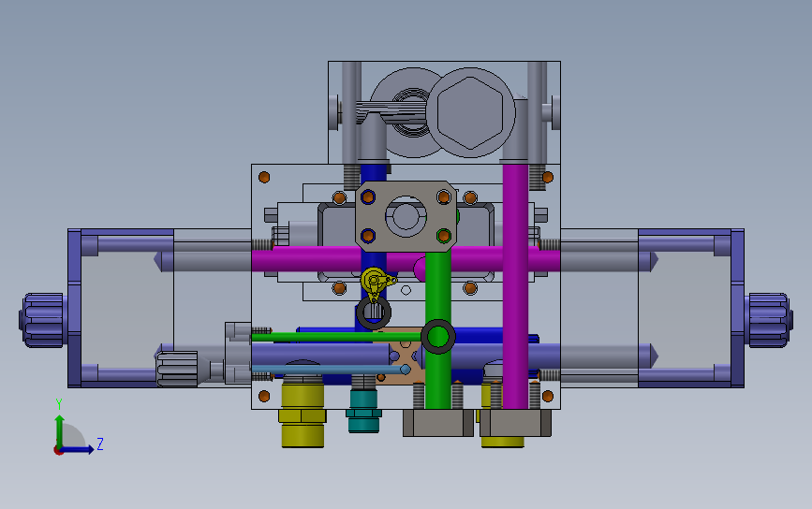Click the gray octagonal flange plate with center bore
Screen dimensions: 812x509
pyautogui.click(x=406, y=216)
